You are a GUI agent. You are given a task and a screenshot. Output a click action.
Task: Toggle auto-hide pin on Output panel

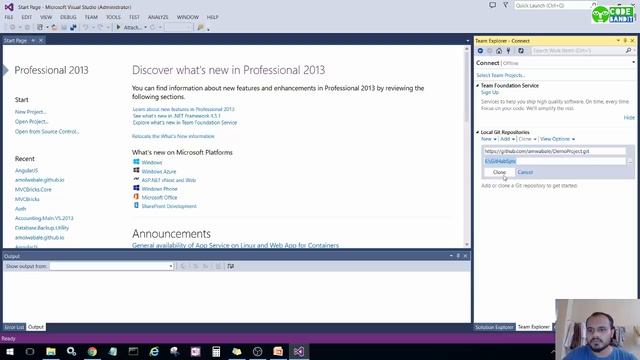(x=458, y=256)
